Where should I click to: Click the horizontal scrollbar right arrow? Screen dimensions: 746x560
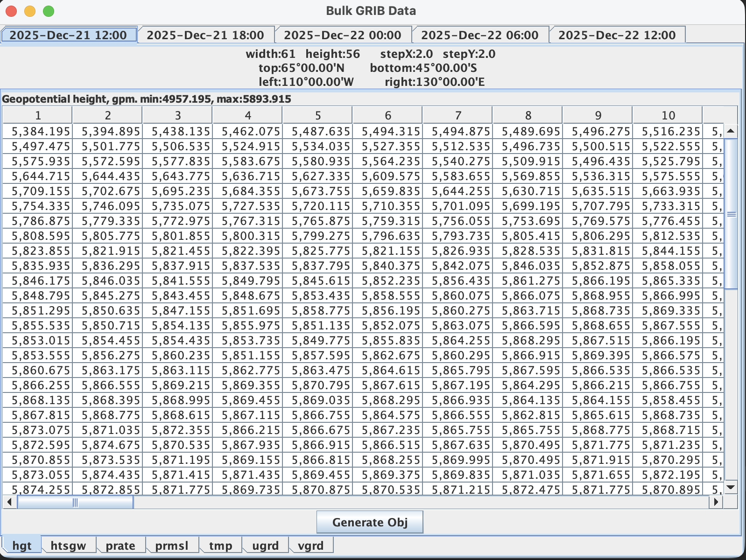pos(716,502)
